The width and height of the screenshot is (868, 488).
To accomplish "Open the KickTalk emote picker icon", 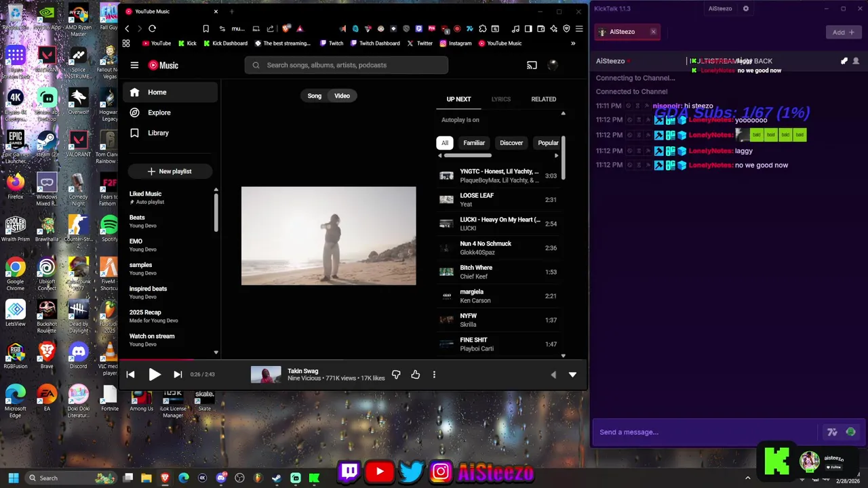I will point(850,432).
